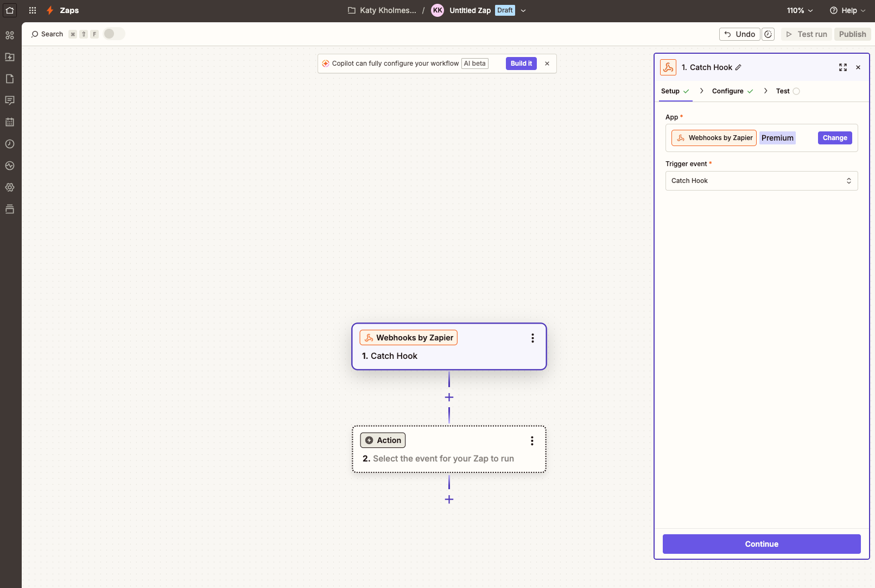Image resolution: width=875 pixels, height=588 pixels.
Task: Open the Catch Hook step's three-dot menu
Action: coord(532,338)
